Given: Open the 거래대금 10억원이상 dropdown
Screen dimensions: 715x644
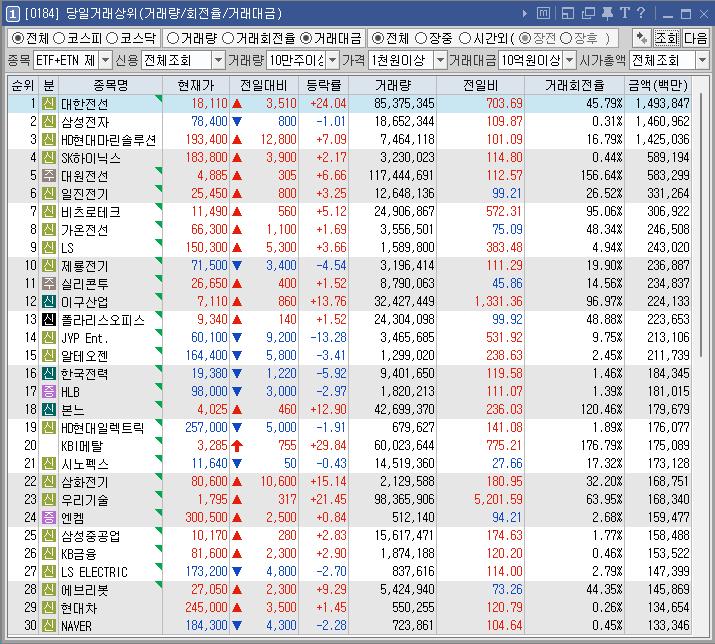Looking at the screenshot, I should pyautogui.click(x=569, y=60).
